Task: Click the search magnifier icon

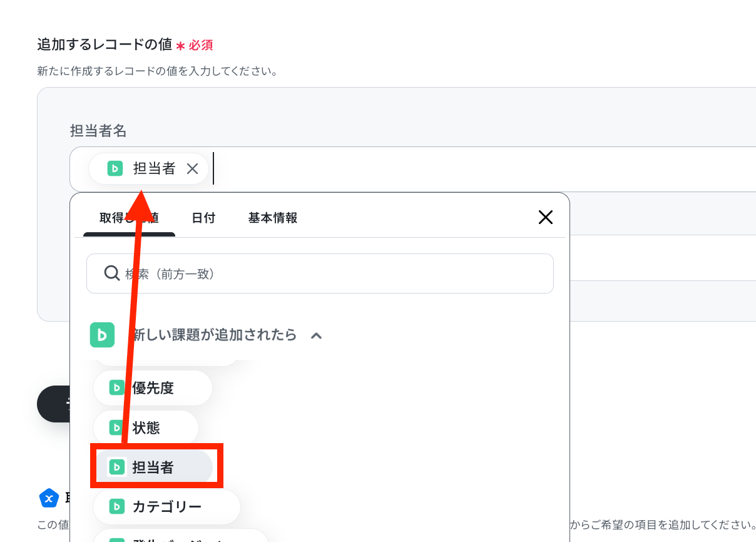Action: (112, 274)
